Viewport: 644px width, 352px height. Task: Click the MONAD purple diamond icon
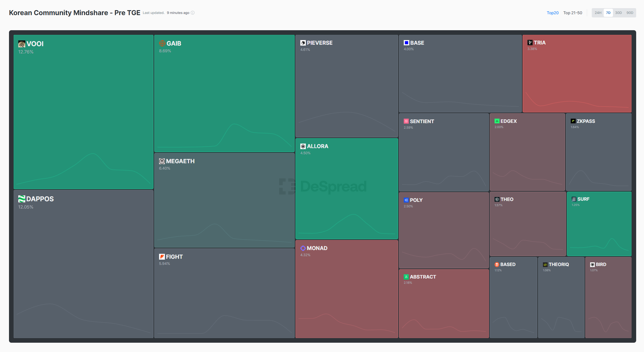tap(303, 248)
